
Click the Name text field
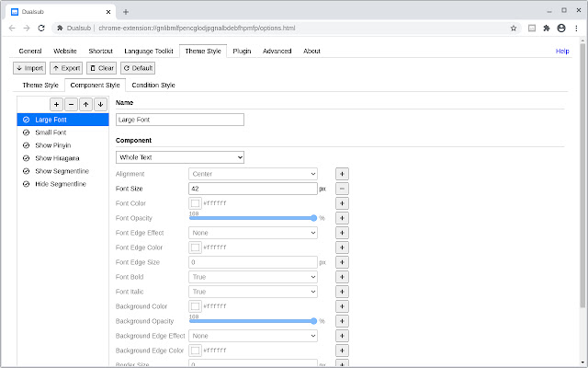(180, 120)
